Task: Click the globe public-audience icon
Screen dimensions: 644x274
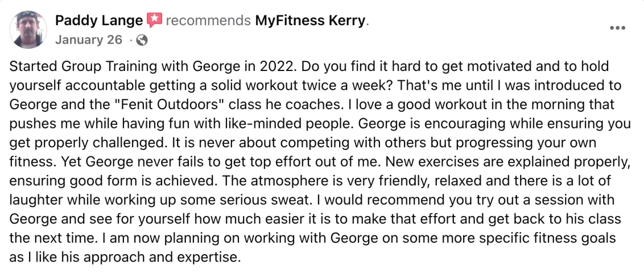Action: 142,40
